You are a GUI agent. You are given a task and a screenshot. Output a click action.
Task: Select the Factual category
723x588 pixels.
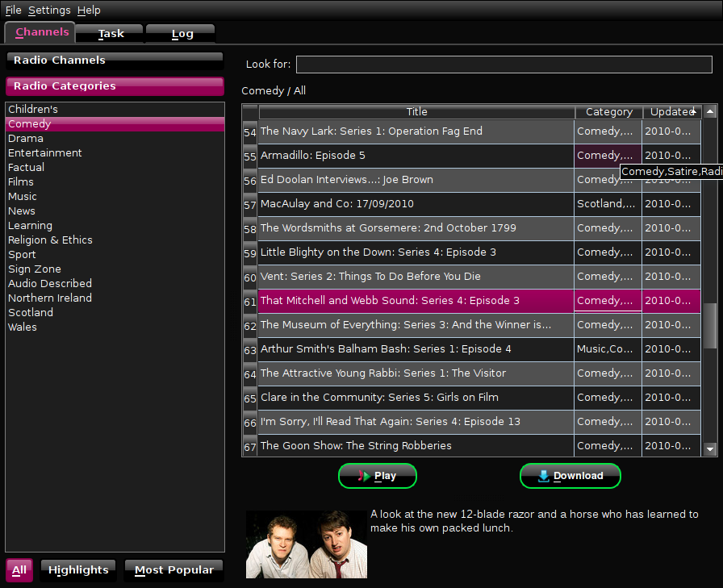tap(115, 167)
